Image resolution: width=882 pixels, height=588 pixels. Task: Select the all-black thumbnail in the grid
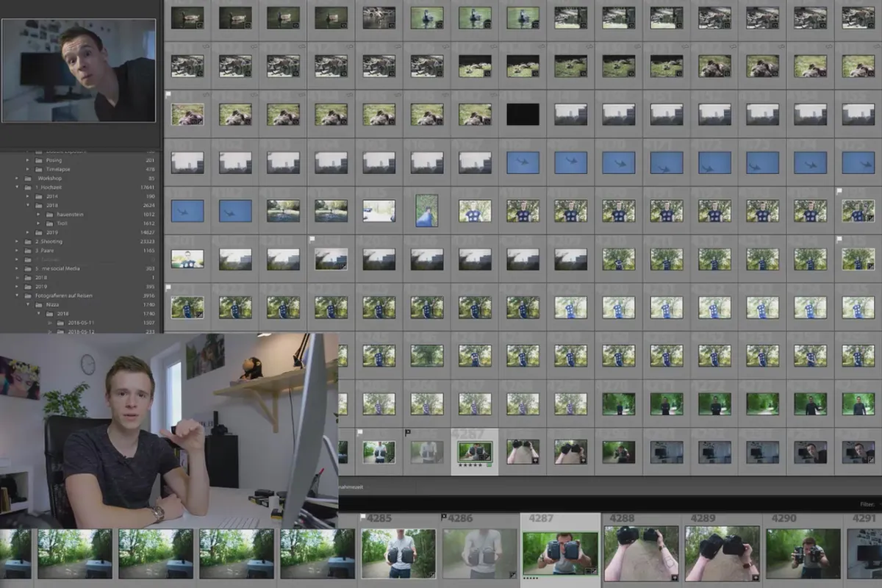[523, 114]
